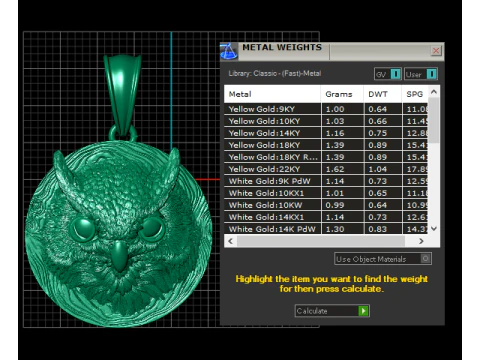The height and width of the screenshot is (360, 480).
Task: Toggle Use Object Materials option
Action: (383, 259)
